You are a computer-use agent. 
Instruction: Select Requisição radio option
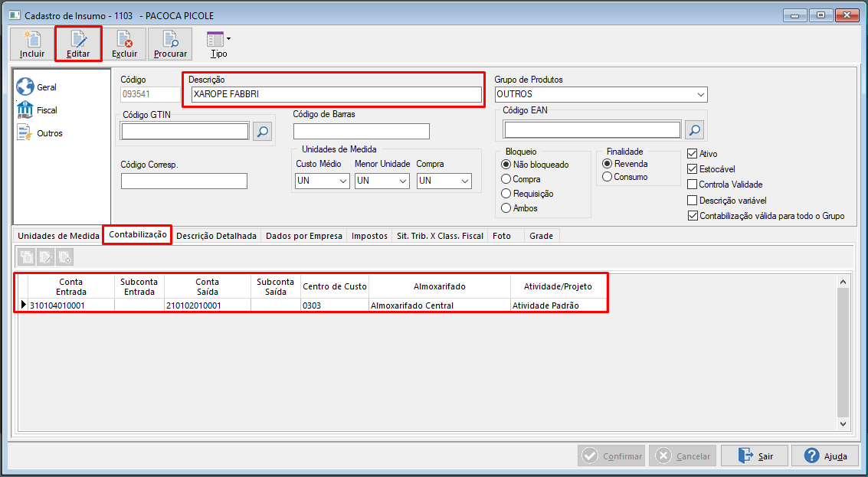(x=527, y=194)
